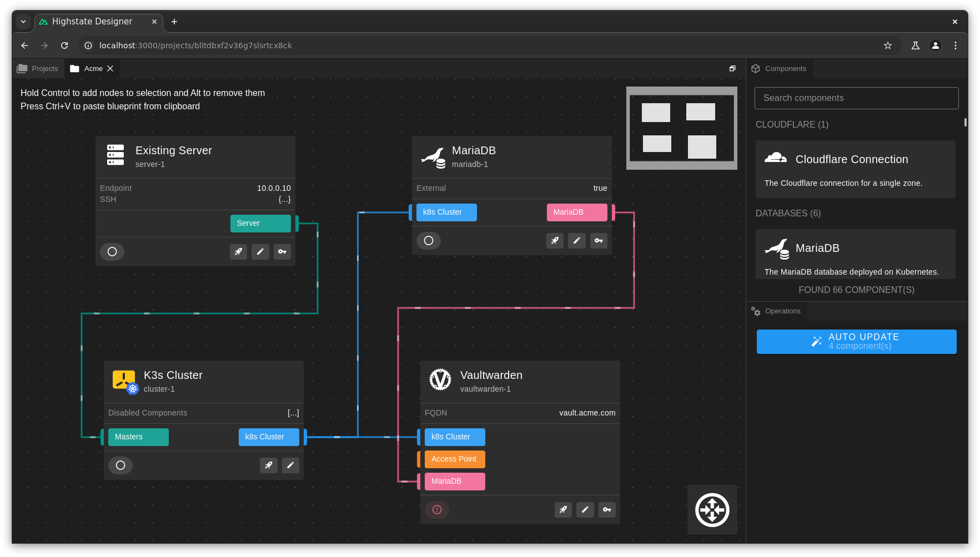Click the browser address bar URL
The image size is (980, 557).
click(x=195, y=45)
